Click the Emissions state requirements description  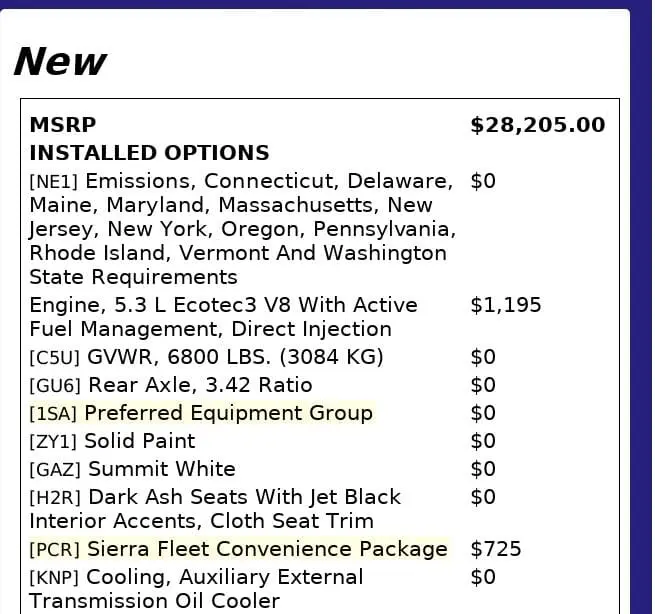[x=242, y=229]
